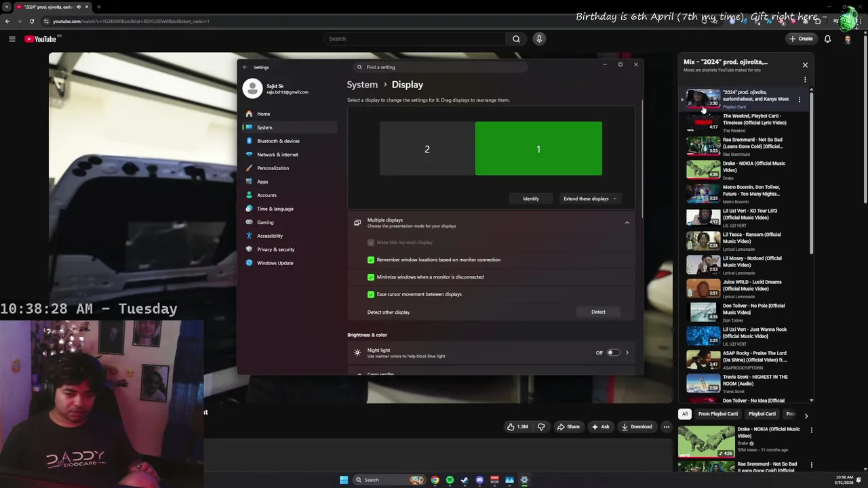868x488 pixels.
Task: Toggle Remember window locations checkbox
Action: pyautogui.click(x=371, y=260)
